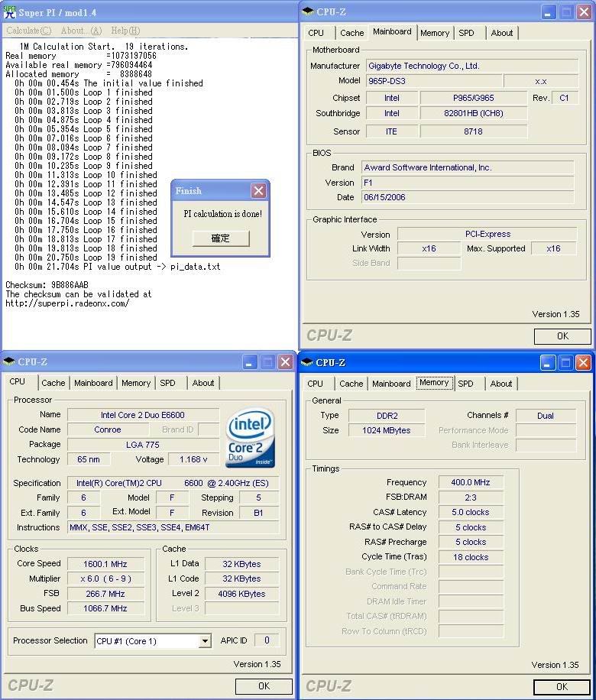
Task: Click the FSB:DRAM ratio value 2:3
Action: click(471, 497)
